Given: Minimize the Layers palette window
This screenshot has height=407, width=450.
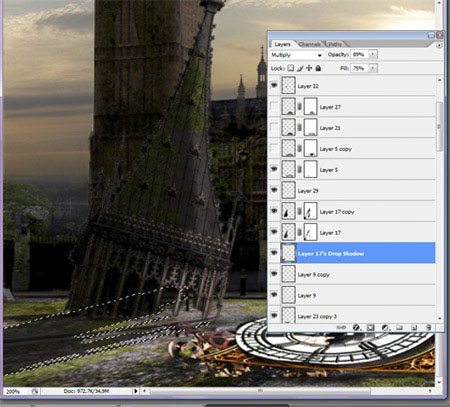Looking at the screenshot, I should pos(431,35).
